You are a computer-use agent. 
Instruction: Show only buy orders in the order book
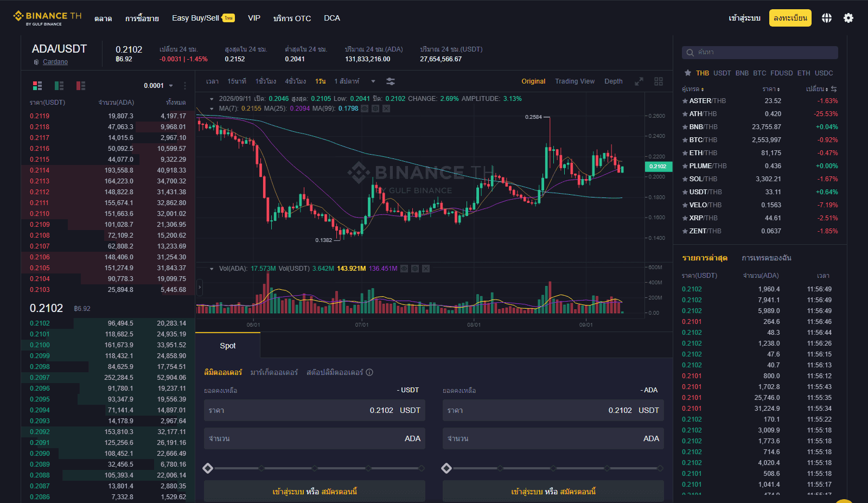click(59, 86)
